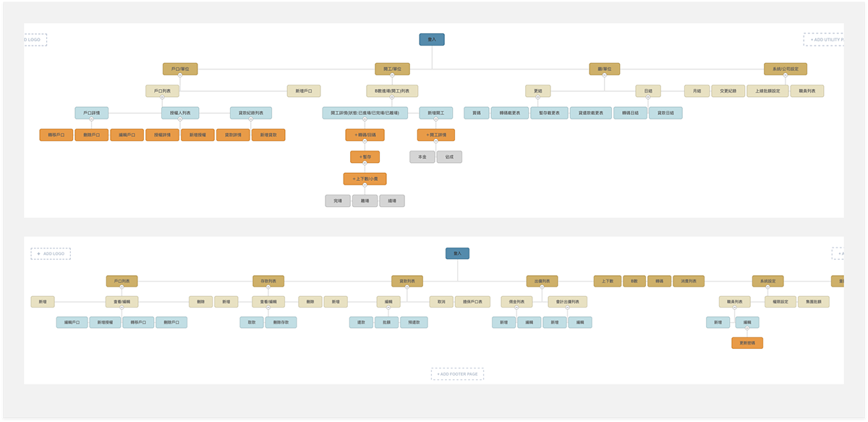Click the 存款列表 section in lower sitemap
The image size is (868, 422).
pos(268,281)
